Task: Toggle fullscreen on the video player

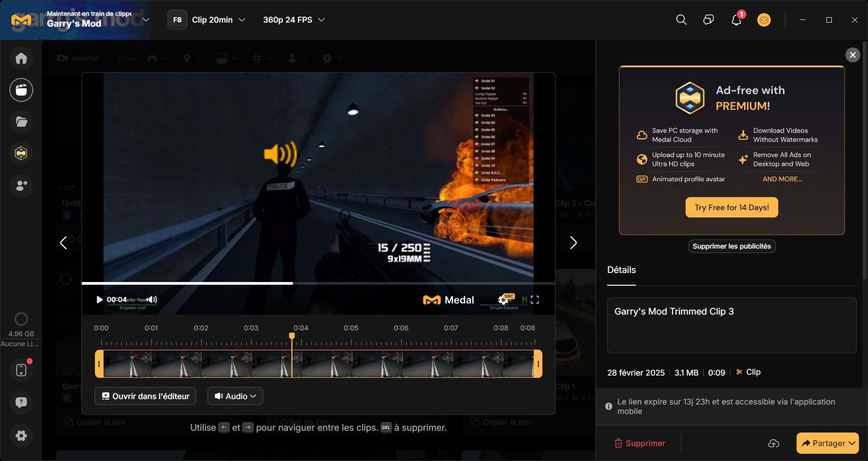Action: click(x=535, y=300)
